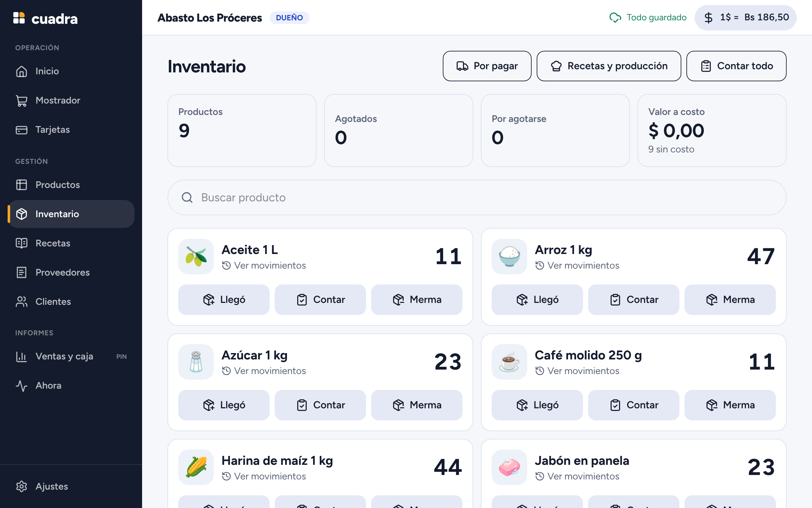View movimientos for Arroz 1 kg
The image size is (812, 508).
pos(578,265)
